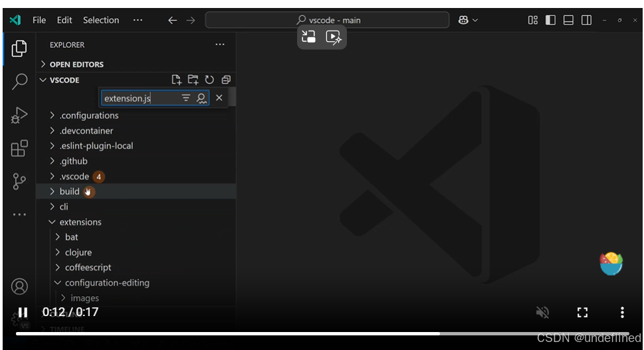Pause the video playback

coord(23,313)
